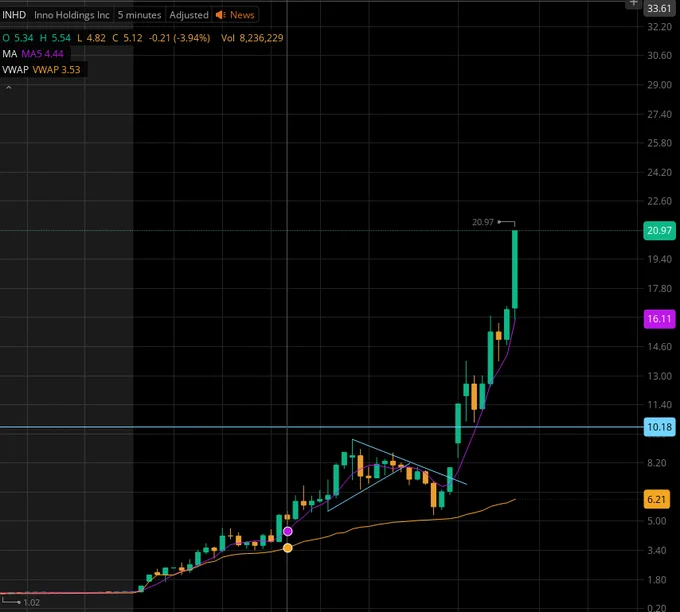Click the orange News megaphone icon
680x612 pixels.
point(221,15)
